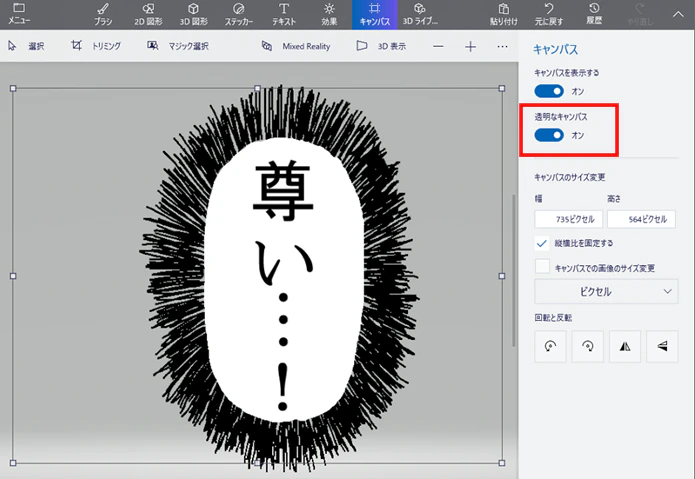The width and height of the screenshot is (695, 479).
Task: Flip canvas vertically icon
Action: coord(662,346)
